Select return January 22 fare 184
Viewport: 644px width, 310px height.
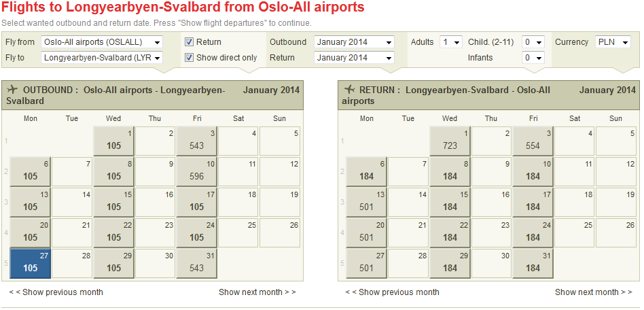[450, 232]
